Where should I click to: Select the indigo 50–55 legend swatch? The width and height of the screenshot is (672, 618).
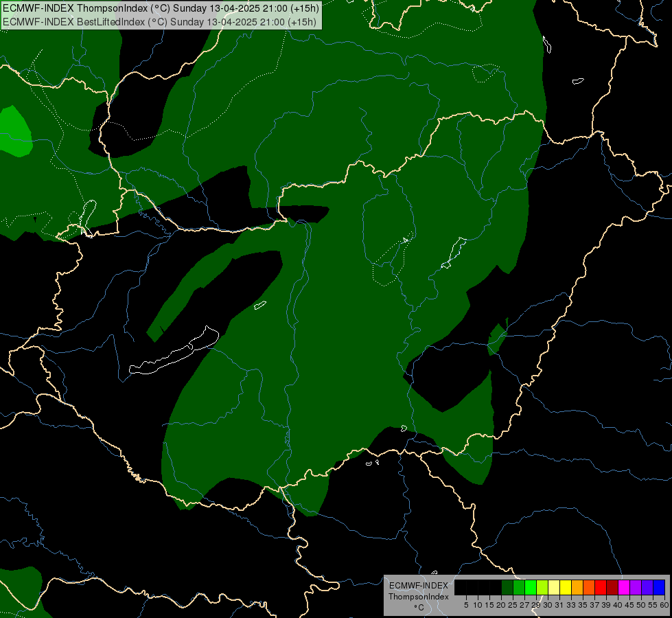(647, 588)
